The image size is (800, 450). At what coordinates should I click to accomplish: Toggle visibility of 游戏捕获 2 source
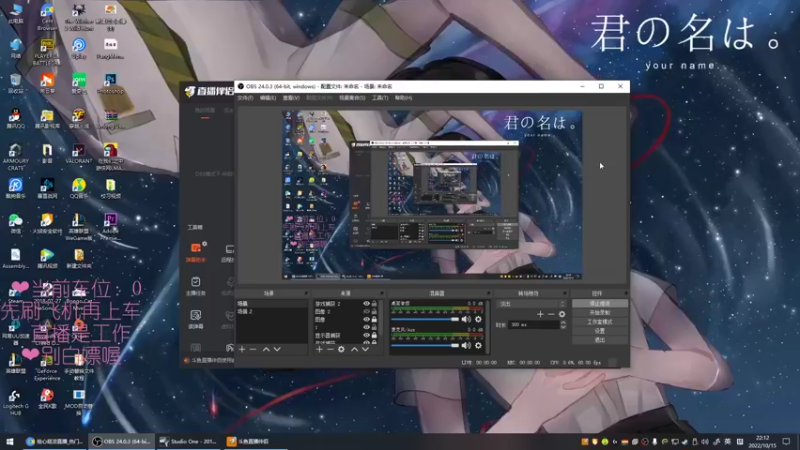(366, 304)
